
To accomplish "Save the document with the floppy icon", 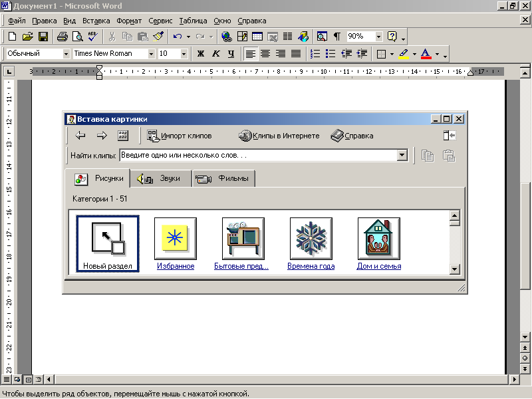I will click(x=43, y=37).
